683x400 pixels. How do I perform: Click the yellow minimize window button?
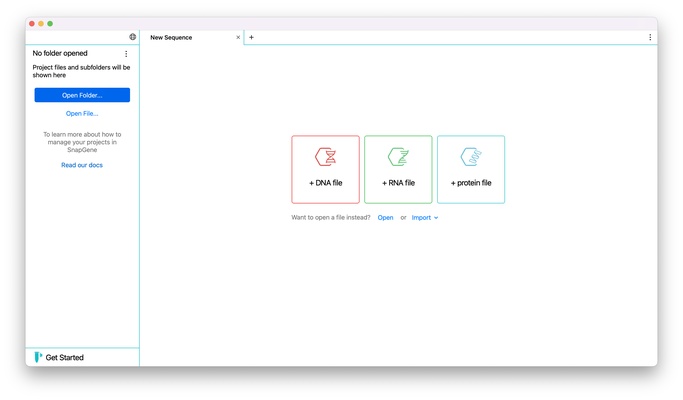[x=41, y=24]
